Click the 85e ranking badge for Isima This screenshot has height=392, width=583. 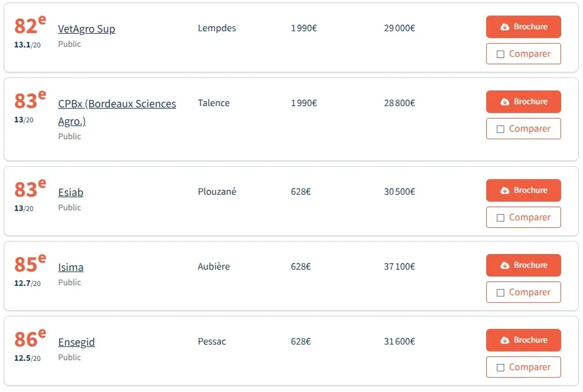pyautogui.click(x=29, y=264)
